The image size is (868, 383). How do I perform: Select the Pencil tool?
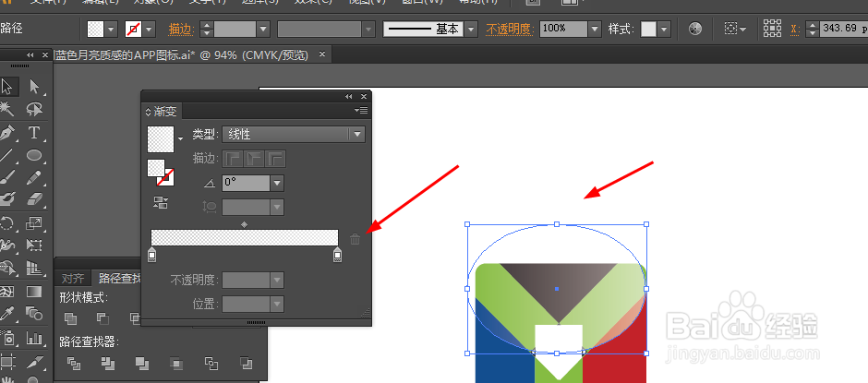tap(34, 177)
